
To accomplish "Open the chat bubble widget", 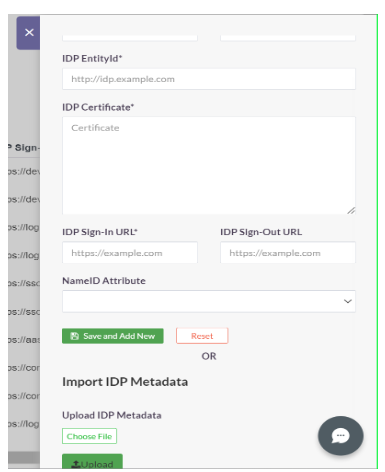I will coord(340,435).
